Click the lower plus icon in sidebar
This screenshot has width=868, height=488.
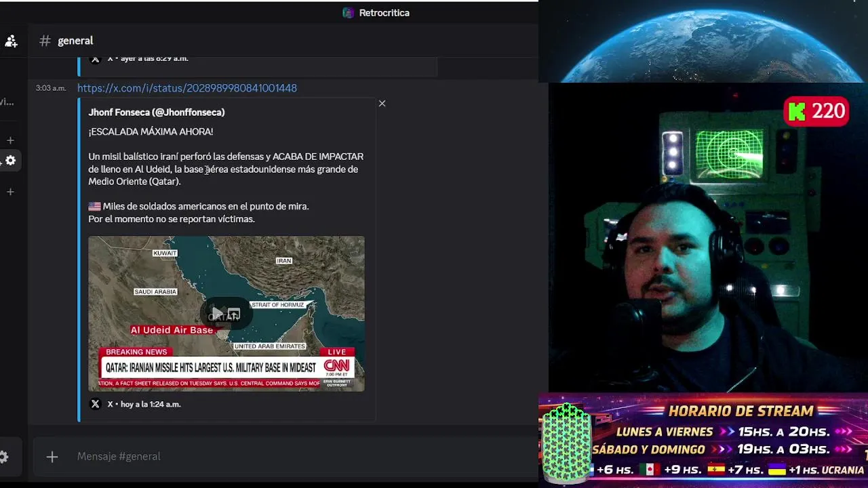pos(10,192)
